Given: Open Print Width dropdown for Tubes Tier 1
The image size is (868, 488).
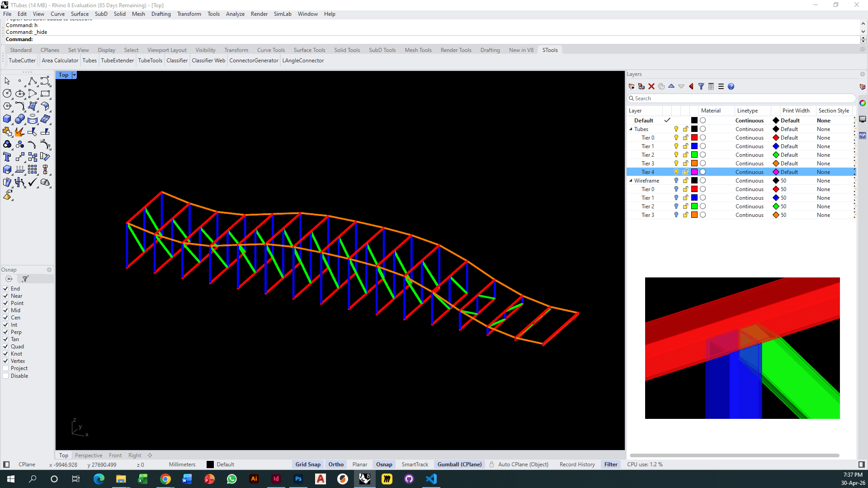Looking at the screenshot, I should pos(789,146).
